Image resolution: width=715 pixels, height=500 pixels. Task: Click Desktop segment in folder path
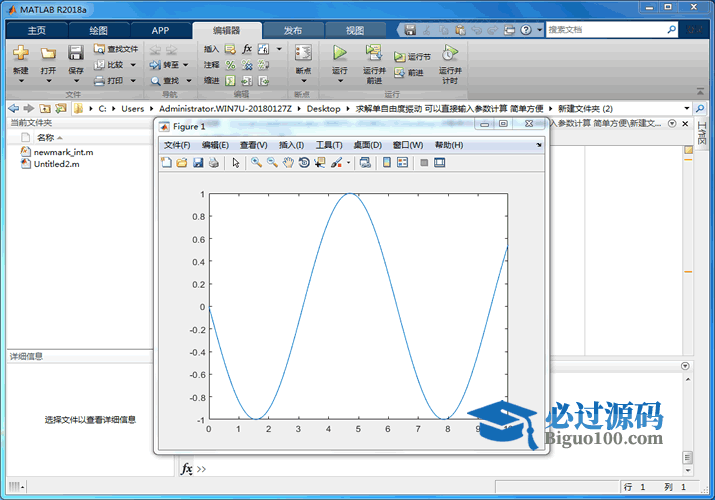[323, 108]
